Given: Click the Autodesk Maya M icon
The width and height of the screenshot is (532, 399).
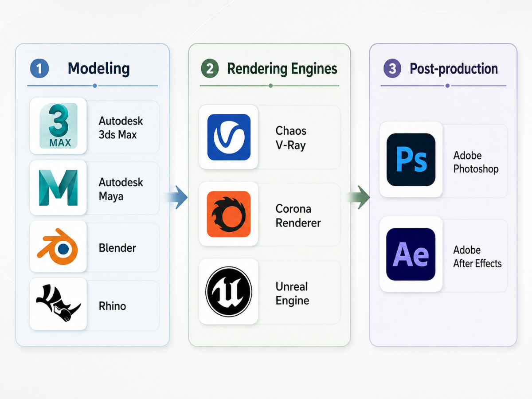Looking at the screenshot, I should click(58, 188).
